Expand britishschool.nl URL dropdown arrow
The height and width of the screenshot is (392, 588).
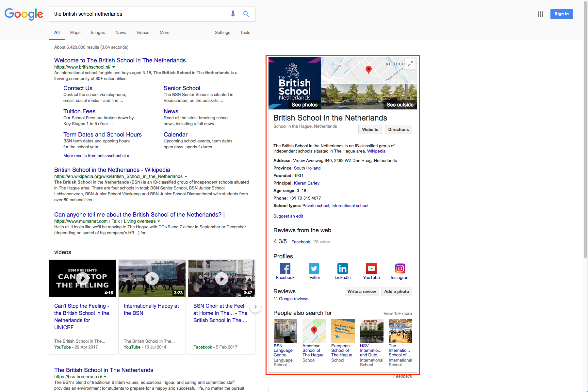[x=114, y=67]
